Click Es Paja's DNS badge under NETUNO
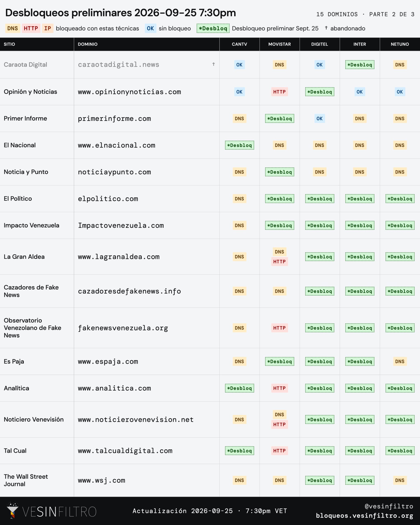Screen dimensions: 420x525 400,362
